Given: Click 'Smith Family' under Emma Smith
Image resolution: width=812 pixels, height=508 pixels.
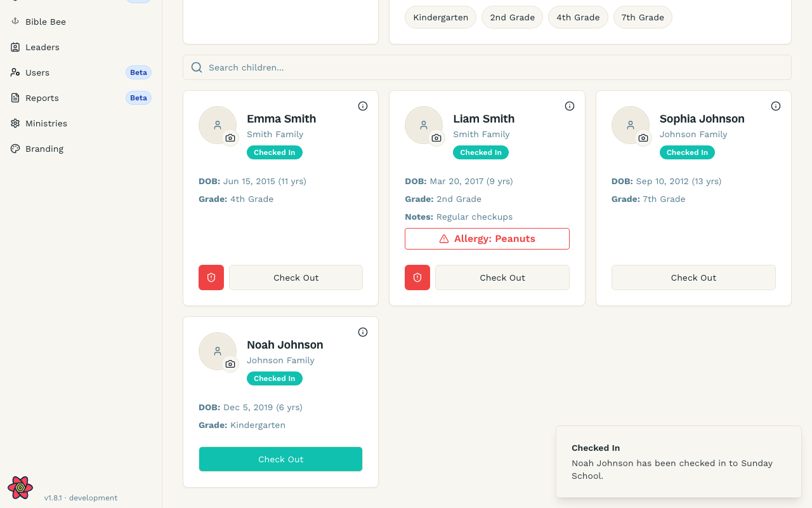Looking at the screenshot, I should 275,134.
